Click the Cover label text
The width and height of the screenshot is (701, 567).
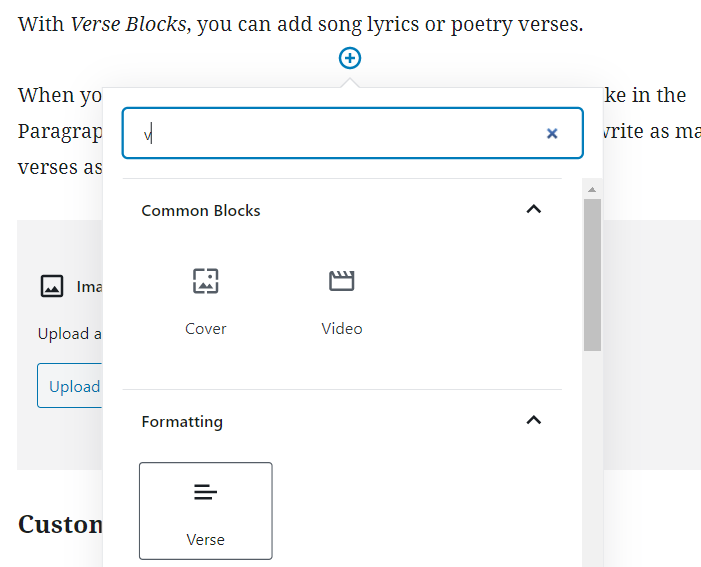[x=206, y=329]
